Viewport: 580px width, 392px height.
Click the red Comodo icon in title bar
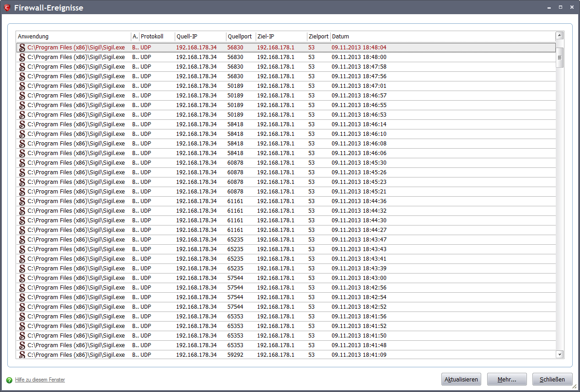pyautogui.click(x=7, y=7)
